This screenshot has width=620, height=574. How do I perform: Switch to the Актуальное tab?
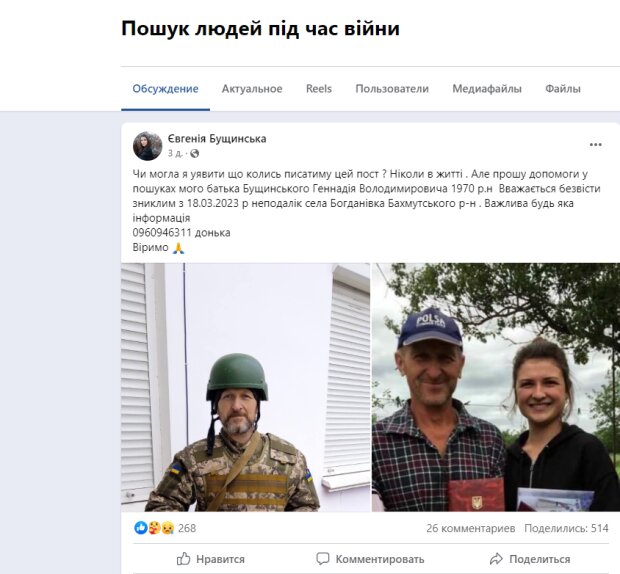click(252, 89)
